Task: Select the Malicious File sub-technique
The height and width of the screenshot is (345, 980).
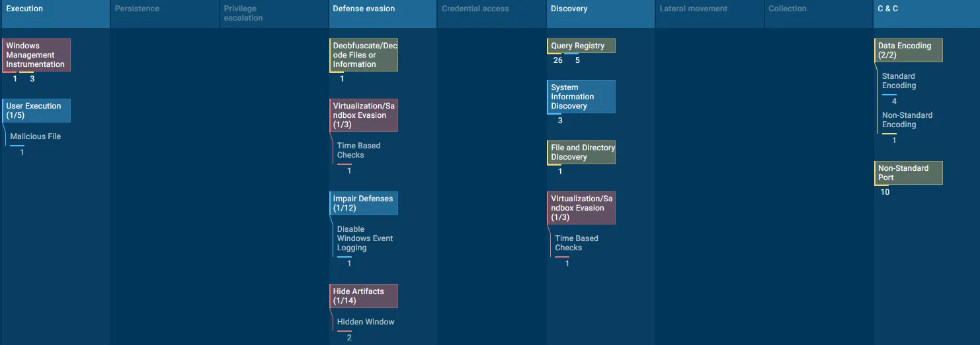Action: (36, 136)
